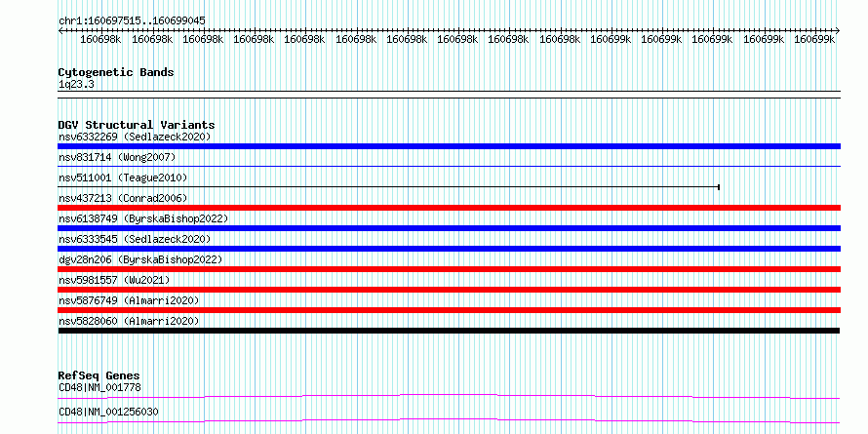Click the blue bar of nsv6138749

point(449,228)
